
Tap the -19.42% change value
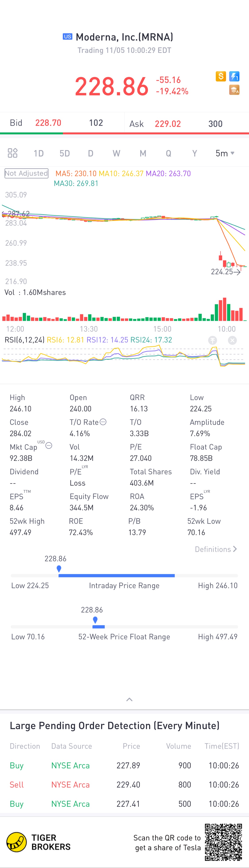[172, 91]
